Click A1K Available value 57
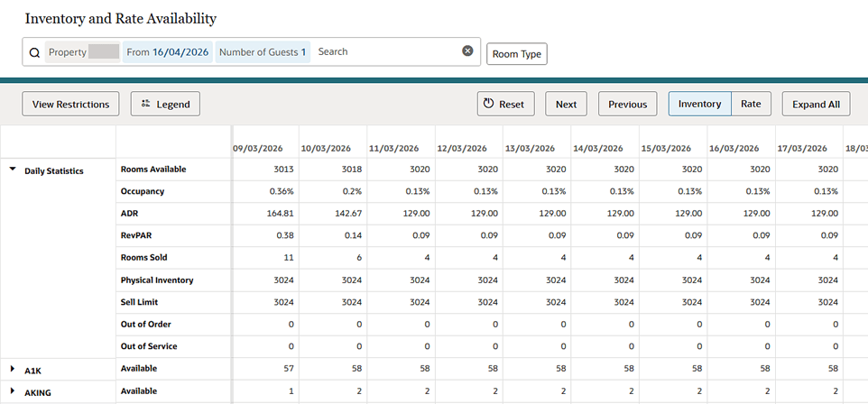The image size is (868, 404). [x=289, y=369]
